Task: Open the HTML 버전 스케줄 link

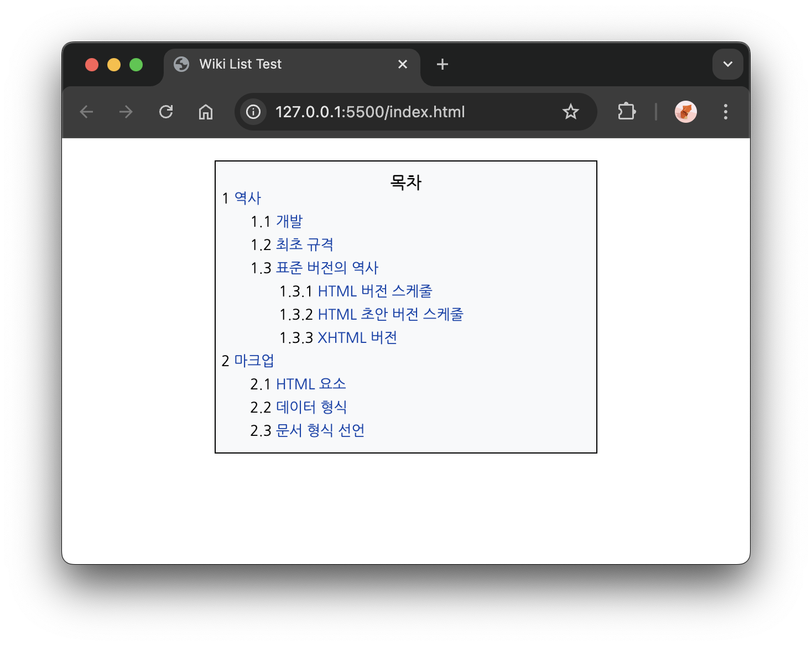Action: (x=375, y=291)
